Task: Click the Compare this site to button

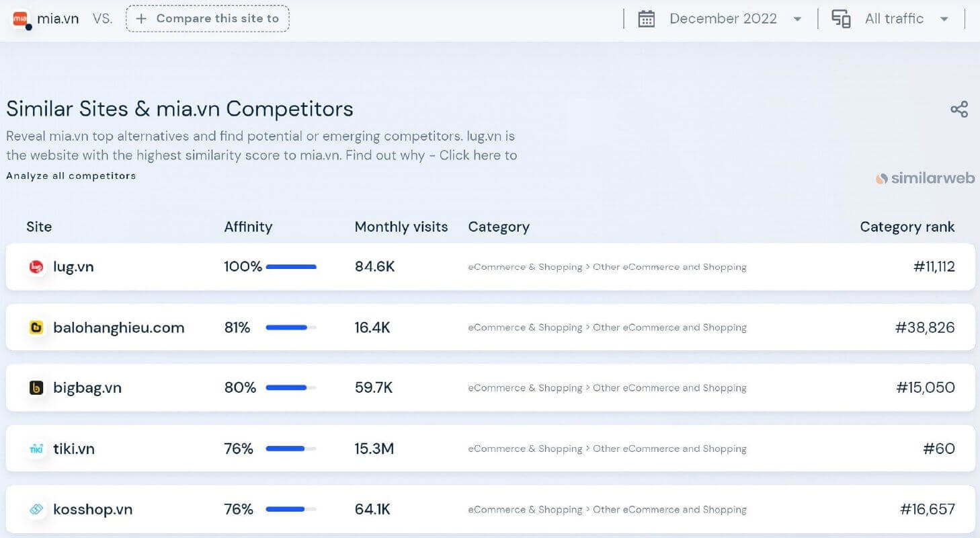Action: coord(207,19)
